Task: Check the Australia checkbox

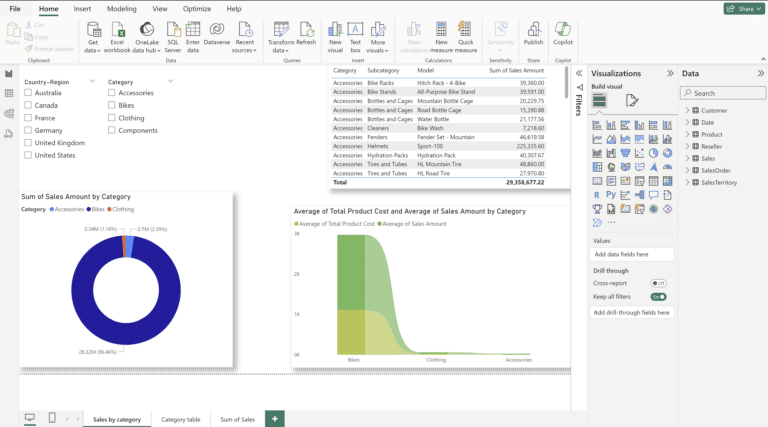Action: [x=28, y=93]
